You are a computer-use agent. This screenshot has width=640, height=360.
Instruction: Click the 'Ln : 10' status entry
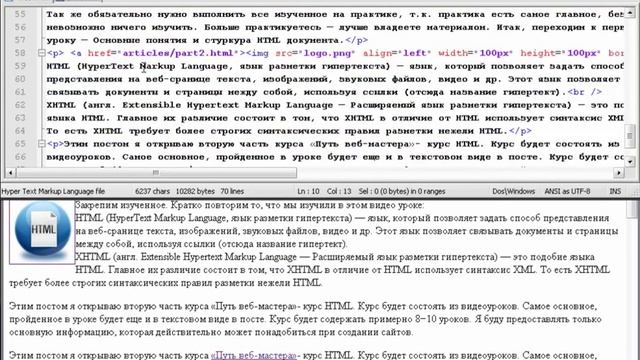click(308, 191)
